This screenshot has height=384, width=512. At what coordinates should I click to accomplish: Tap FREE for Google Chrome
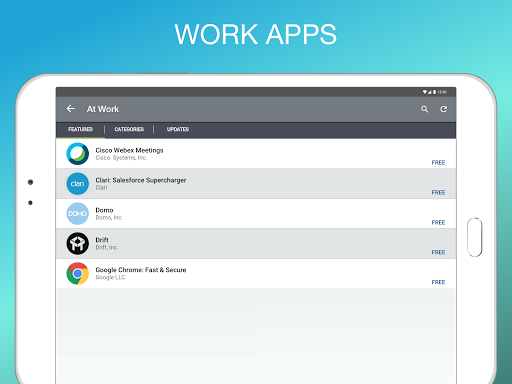click(438, 283)
